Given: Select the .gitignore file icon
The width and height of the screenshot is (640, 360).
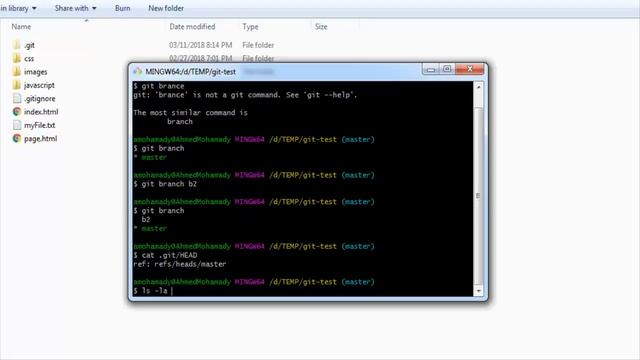Looking at the screenshot, I should pos(17,98).
